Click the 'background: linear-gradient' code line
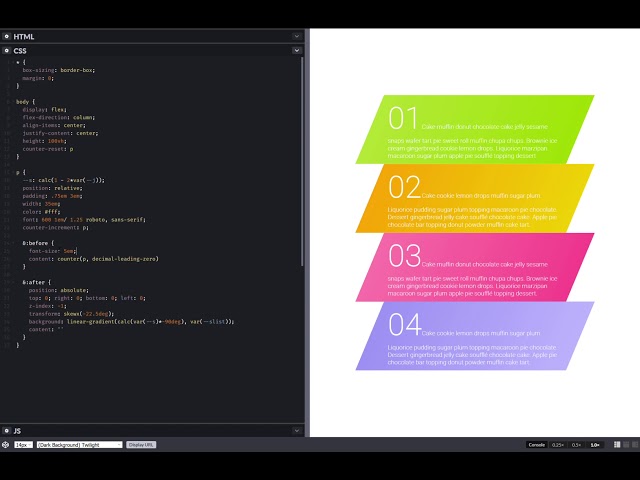The image size is (640, 480). tap(131, 322)
